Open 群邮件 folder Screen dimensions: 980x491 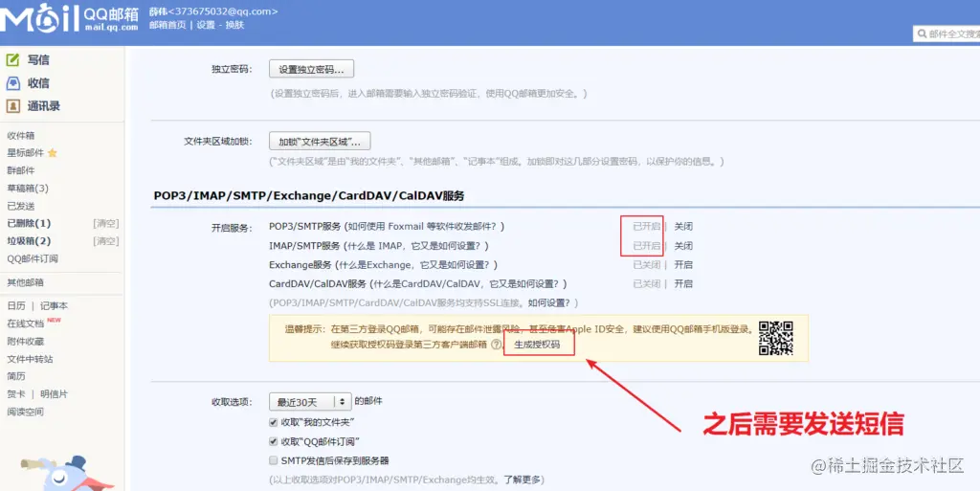click(21, 170)
